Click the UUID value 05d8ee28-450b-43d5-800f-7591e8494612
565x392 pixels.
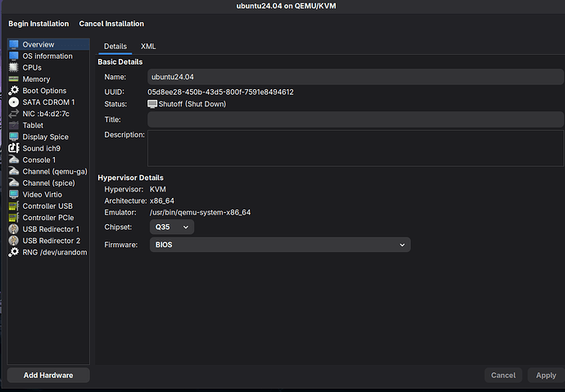pyautogui.click(x=220, y=92)
